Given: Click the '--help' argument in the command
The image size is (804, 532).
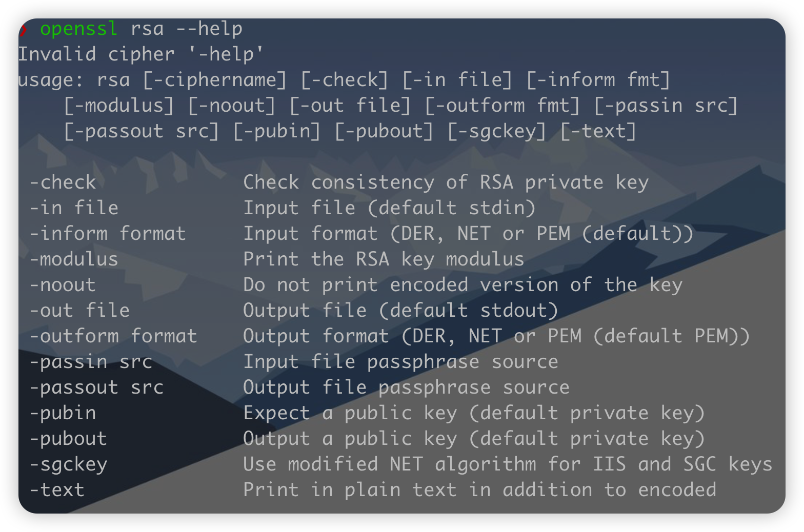Looking at the screenshot, I should [209, 29].
